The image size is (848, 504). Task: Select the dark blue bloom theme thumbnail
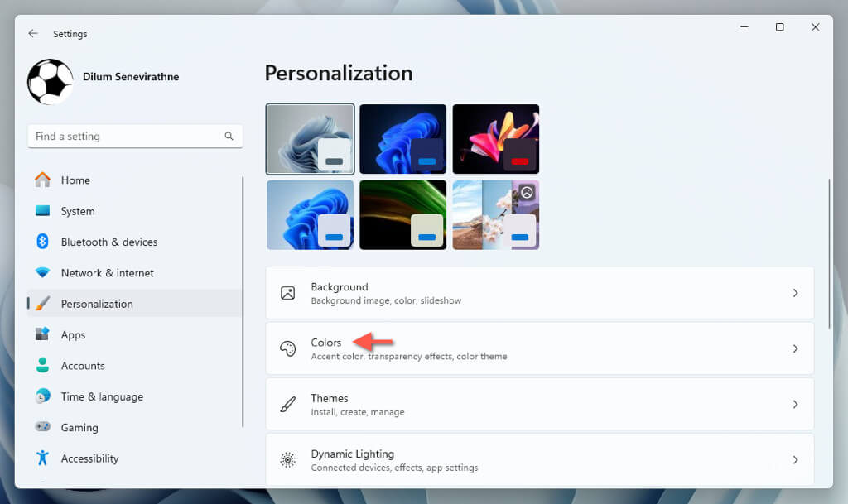(403, 139)
